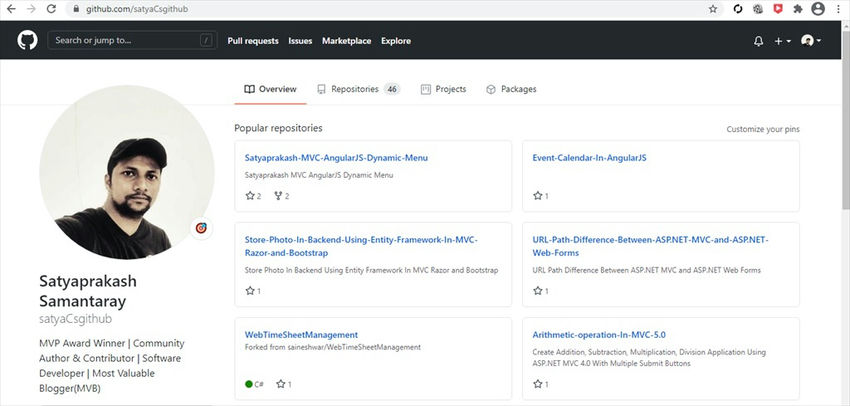Click the GitHub Octocat logo

coord(27,41)
